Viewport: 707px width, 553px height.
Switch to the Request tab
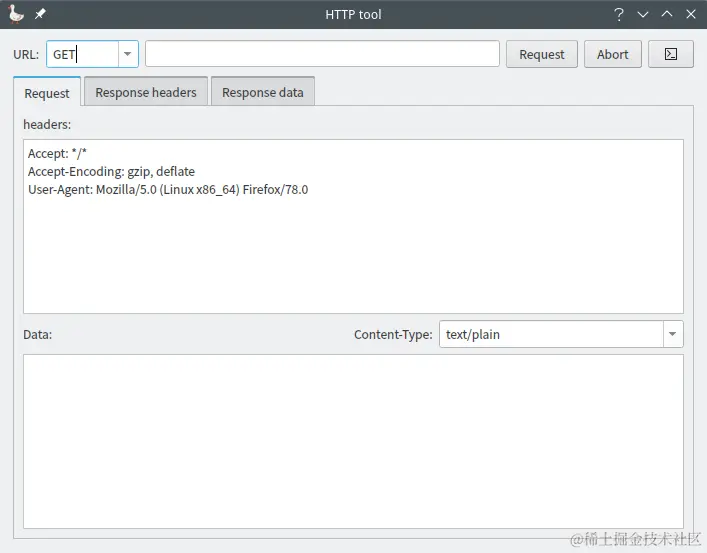point(47,93)
